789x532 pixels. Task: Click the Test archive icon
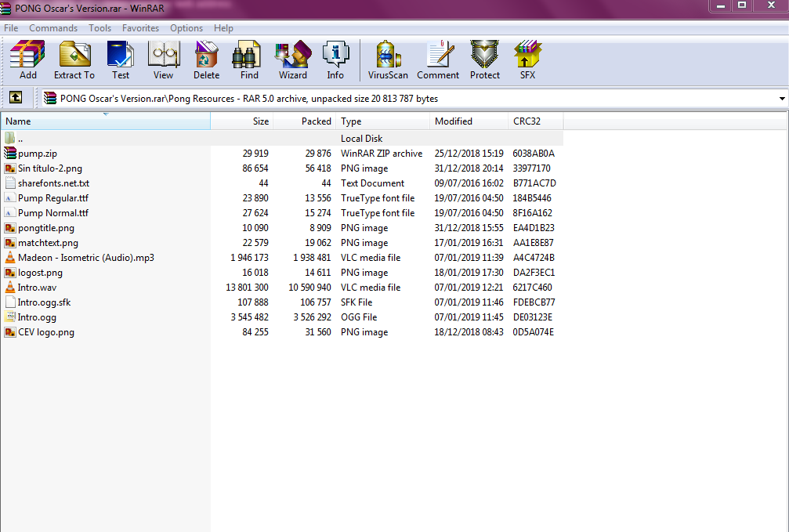[x=120, y=54]
